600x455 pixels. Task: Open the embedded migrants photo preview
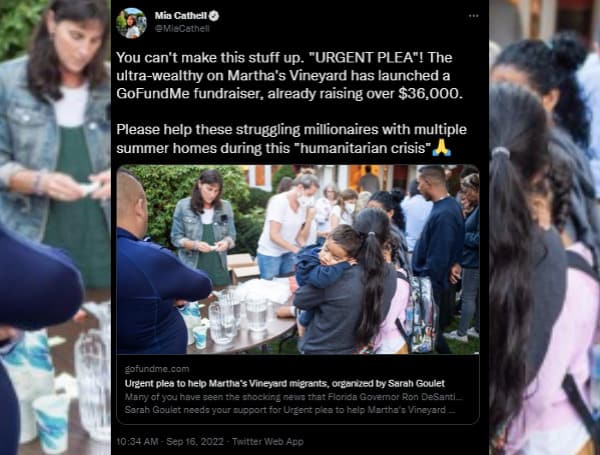coord(298,259)
